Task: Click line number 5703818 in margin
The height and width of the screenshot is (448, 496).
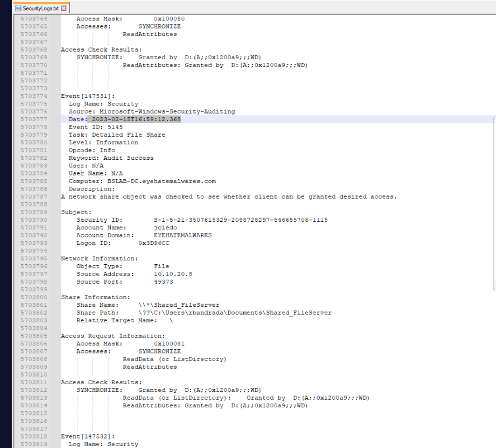Action: (34, 436)
